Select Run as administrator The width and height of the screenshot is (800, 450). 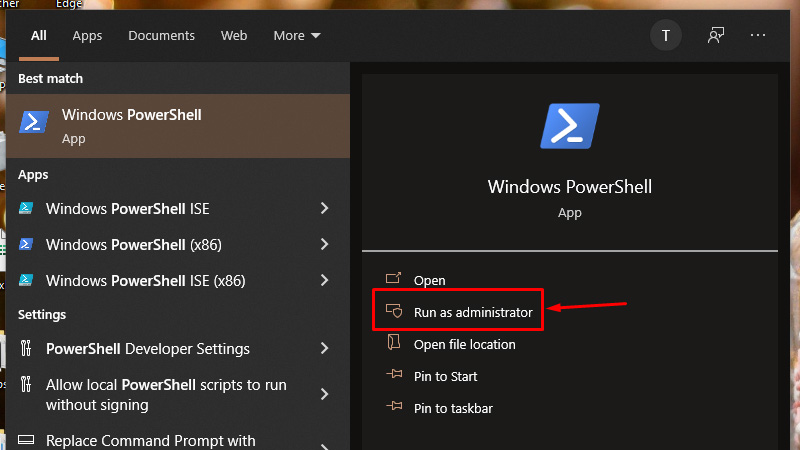(473, 312)
